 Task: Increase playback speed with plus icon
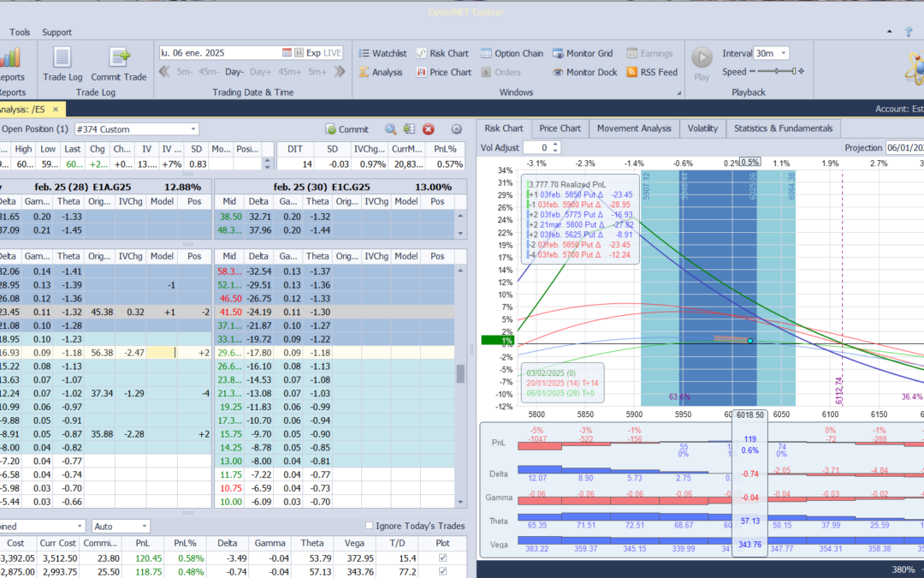[801, 71]
